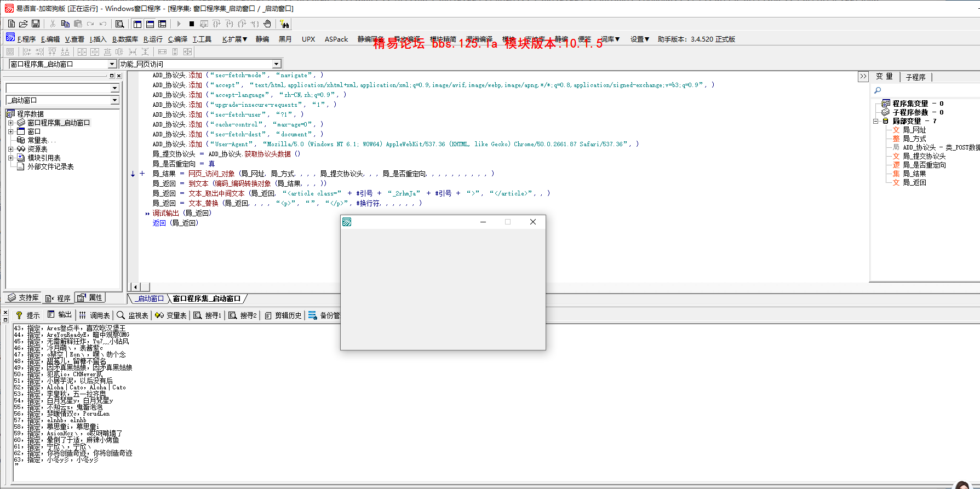Open the B.数据库 menu
Screen dimensions: 980x489
[x=125, y=39]
